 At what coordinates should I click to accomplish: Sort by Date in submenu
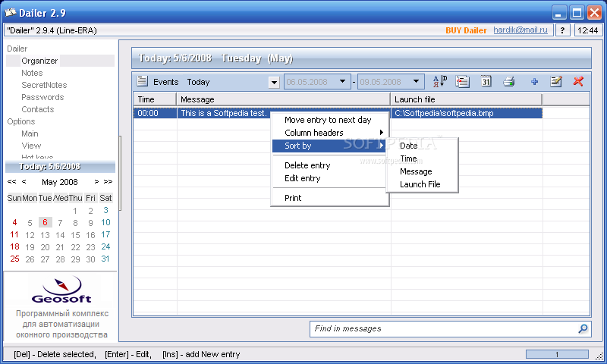coord(422,146)
